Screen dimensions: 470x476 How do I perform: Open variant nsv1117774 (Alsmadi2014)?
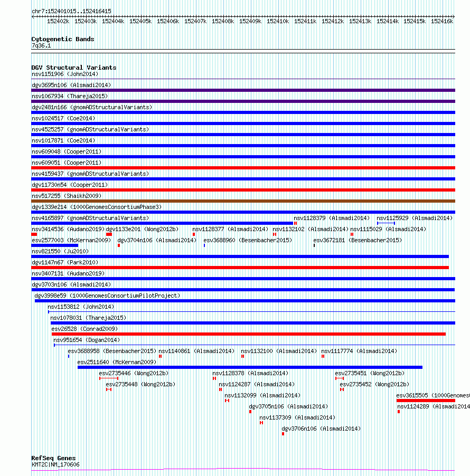[x=360, y=351]
